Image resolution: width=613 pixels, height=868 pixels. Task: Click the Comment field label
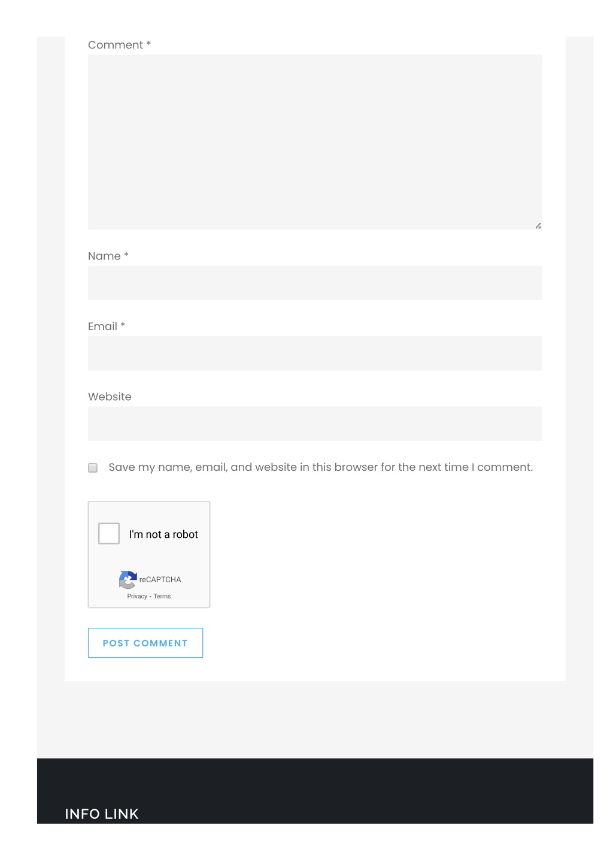116,45
